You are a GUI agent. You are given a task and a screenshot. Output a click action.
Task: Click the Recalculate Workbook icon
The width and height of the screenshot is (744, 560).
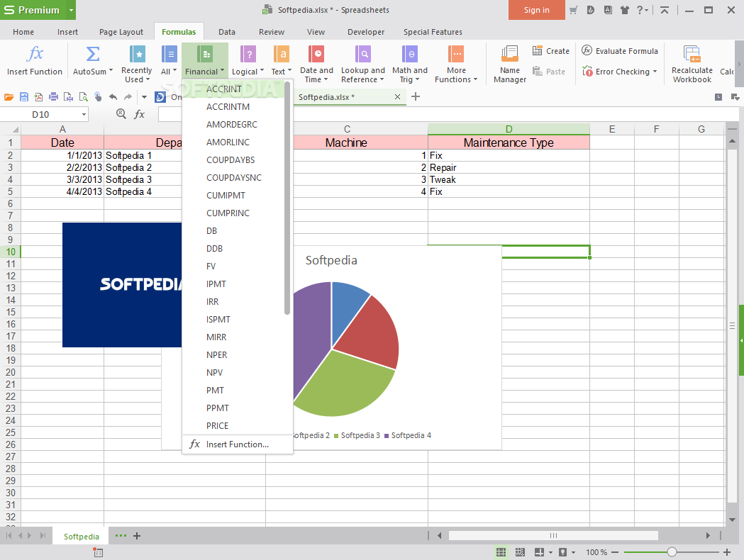[692, 54]
